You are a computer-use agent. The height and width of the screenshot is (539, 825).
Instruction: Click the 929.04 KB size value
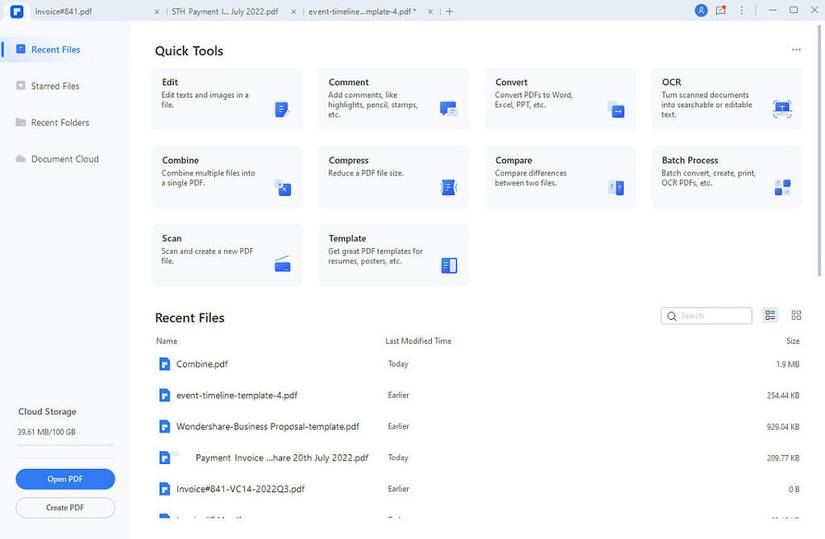783,427
